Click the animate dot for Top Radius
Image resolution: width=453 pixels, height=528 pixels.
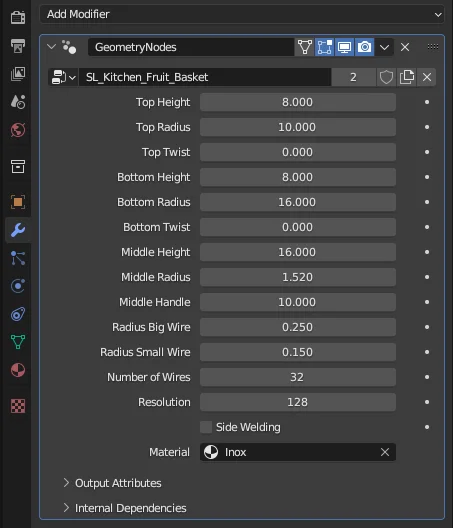pos(427,127)
